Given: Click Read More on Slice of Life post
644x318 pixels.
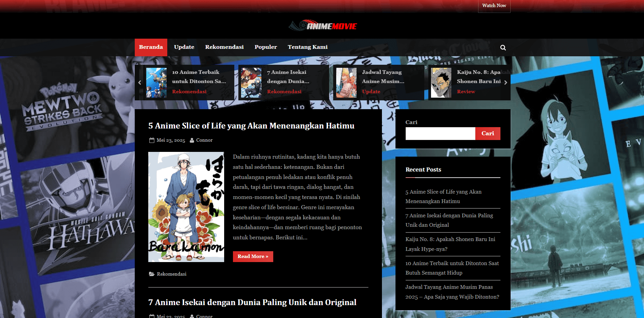Looking at the screenshot, I should point(253,257).
